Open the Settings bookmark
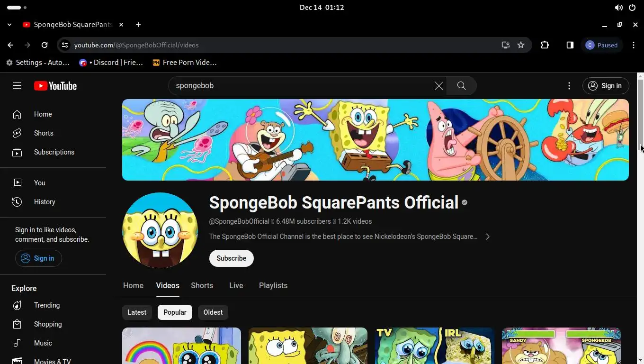Image resolution: width=644 pixels, height=364 pixels. (38, 63)
